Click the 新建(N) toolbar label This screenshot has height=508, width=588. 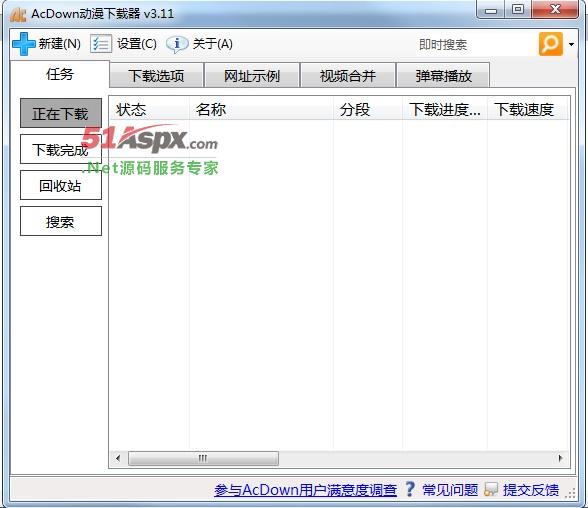(x=60, y=44)
